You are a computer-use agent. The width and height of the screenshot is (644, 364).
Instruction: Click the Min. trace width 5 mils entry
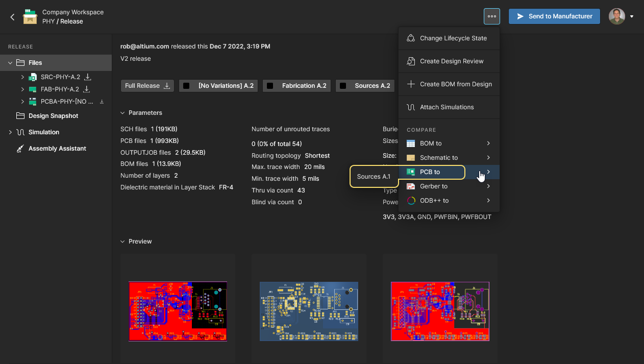click(285, 179)
